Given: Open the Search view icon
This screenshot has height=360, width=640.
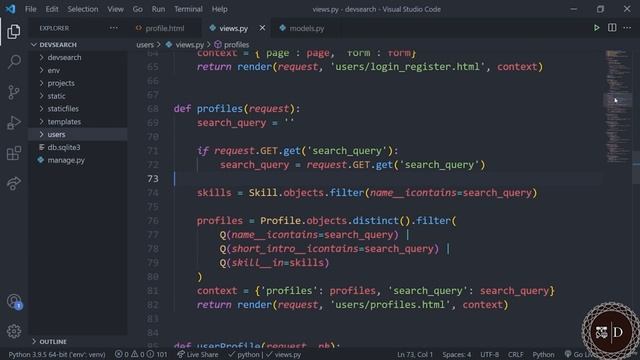Looking at the screenshot, I should pos(14,62).
